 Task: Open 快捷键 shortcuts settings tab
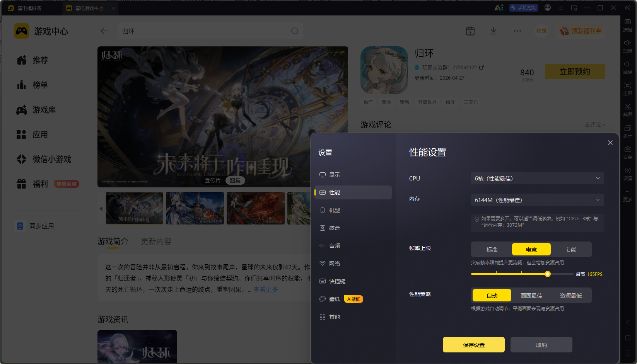[x=353, y=281]
